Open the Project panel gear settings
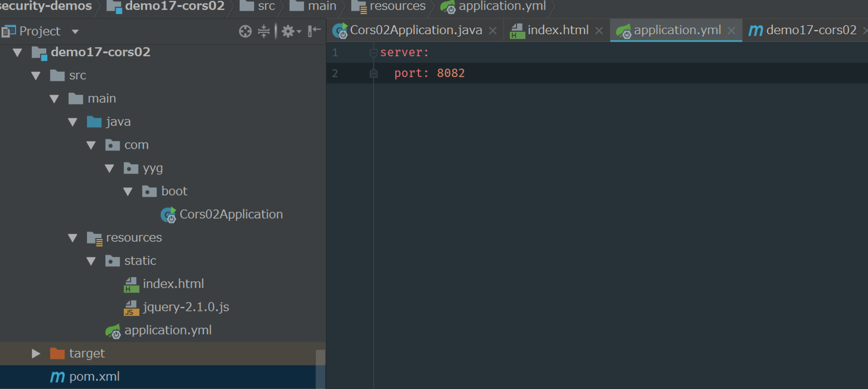Image resolution: width=868 pixels, height=389 pixels. click(291, 31)
